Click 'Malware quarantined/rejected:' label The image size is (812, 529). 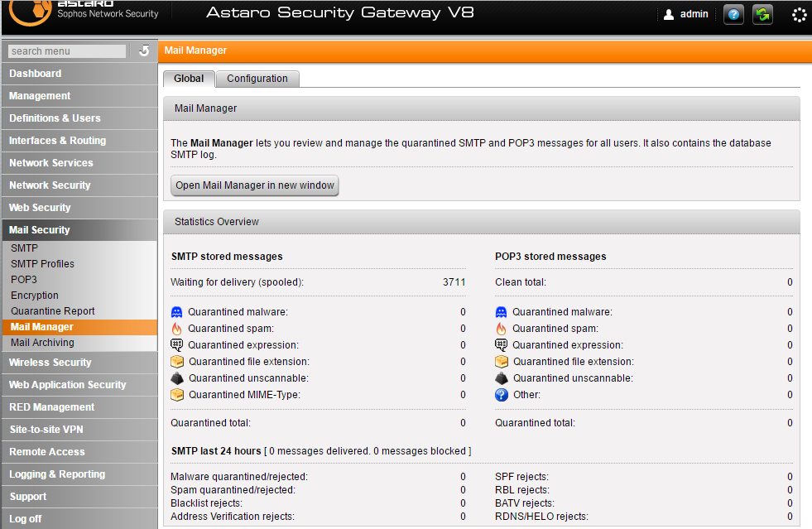click(x=239, y=477)
